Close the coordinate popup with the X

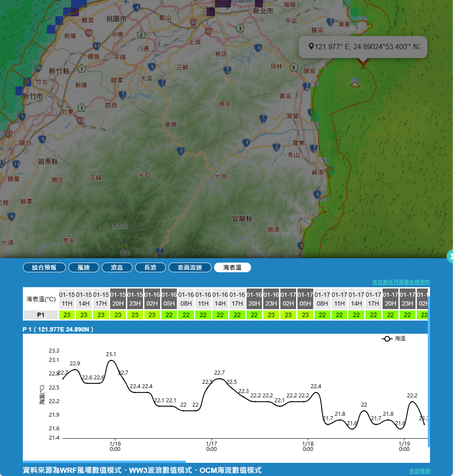click(418, 47)
